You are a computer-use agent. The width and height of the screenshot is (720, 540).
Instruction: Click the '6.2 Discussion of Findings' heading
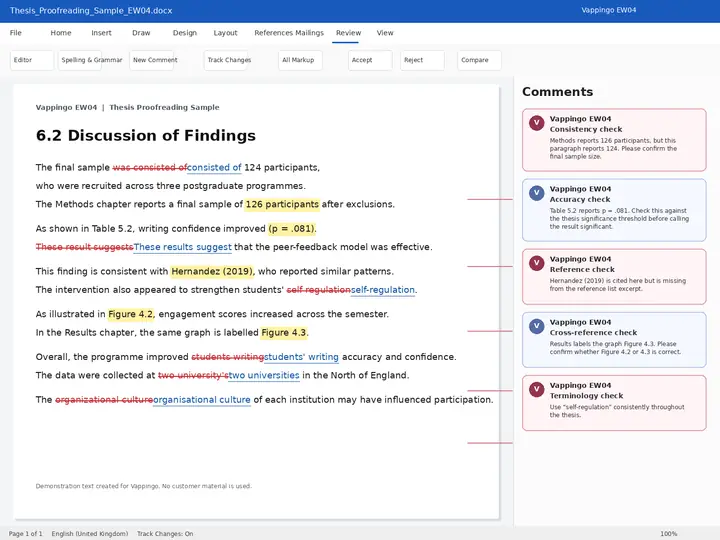click(x=146, y=135)
